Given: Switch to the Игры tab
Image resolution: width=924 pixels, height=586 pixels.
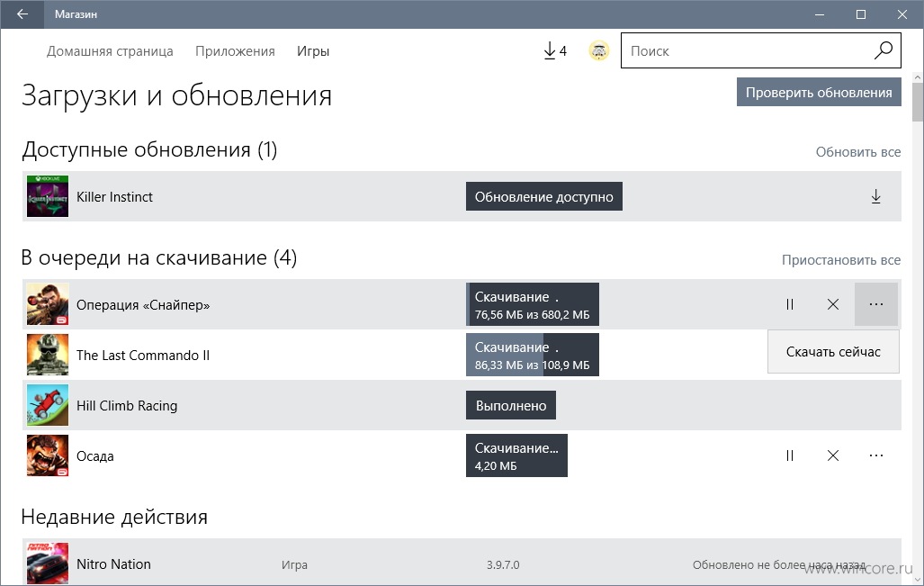Looking at the screenshot, I should 313,51.
